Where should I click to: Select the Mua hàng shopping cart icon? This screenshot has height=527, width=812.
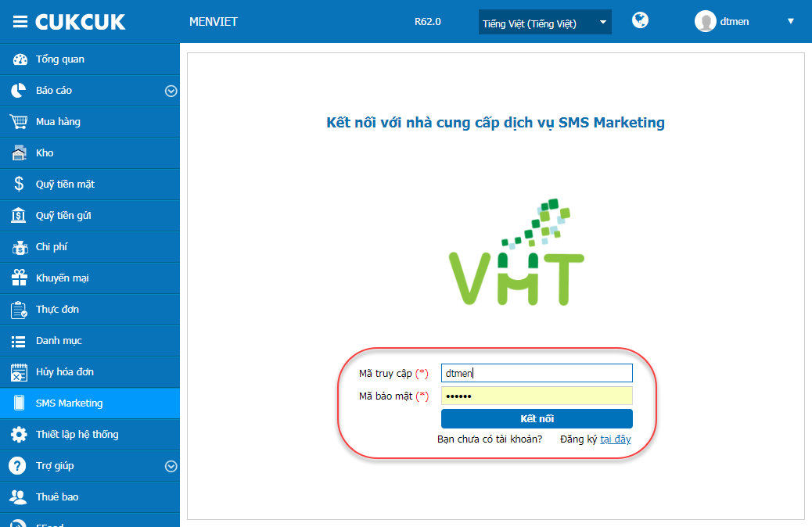click(19, 122)
